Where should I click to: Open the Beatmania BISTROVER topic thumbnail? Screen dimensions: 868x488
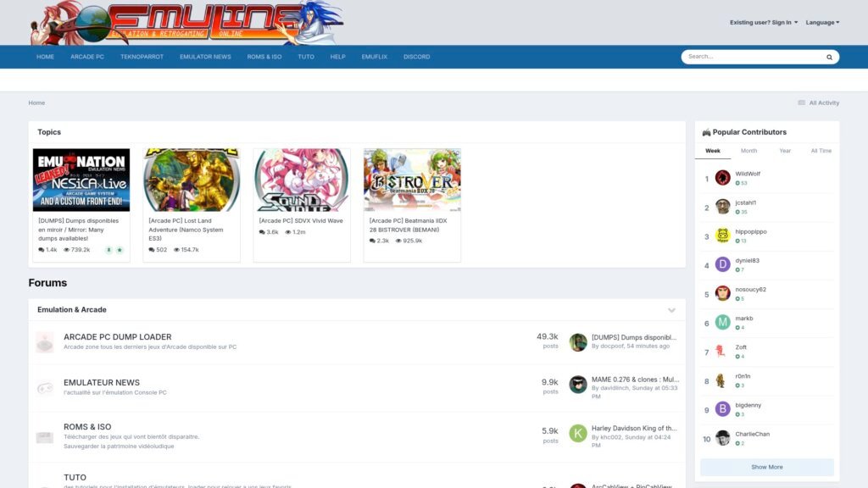click(412, 180)
